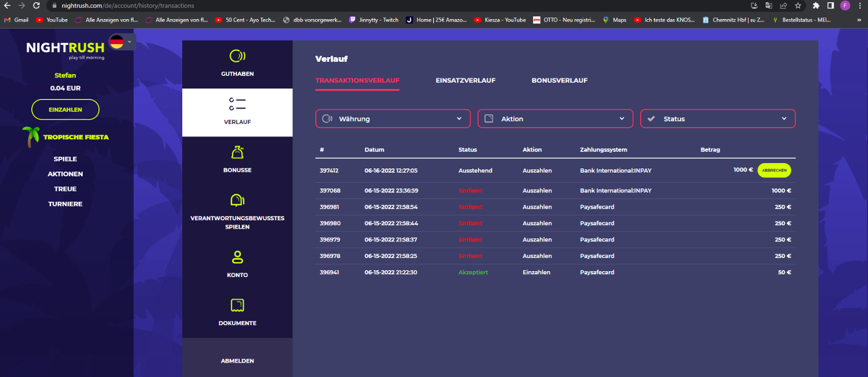This screenshot has width=868, height=377.
Task: Click the Dokumente page icon
Action: click(x=237, y=305)
